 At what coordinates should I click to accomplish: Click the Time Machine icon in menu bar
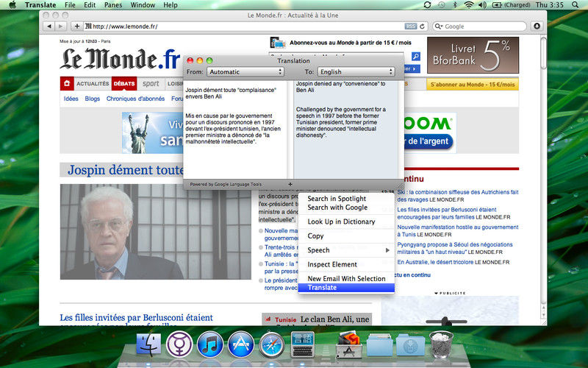tap(442, 5)
